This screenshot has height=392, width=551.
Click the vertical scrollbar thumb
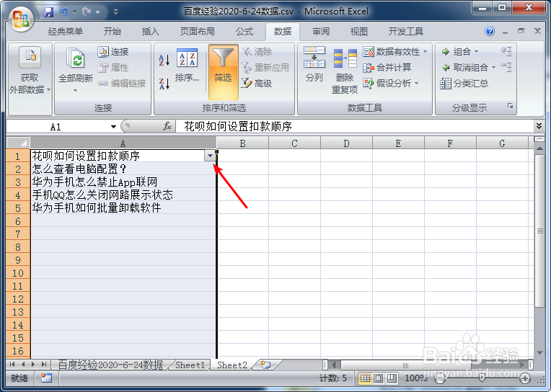tap(539, 231)
